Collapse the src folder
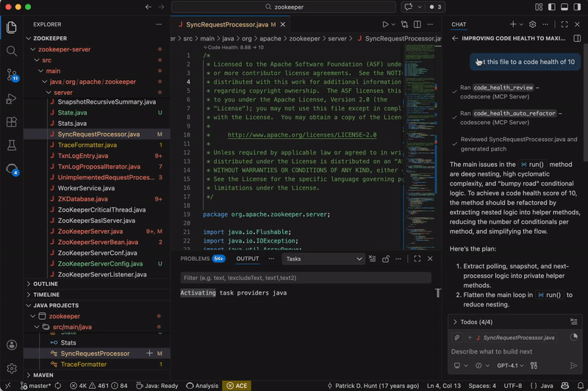Image resolution: width=588 pixels, height=391 pixels. 37,60
